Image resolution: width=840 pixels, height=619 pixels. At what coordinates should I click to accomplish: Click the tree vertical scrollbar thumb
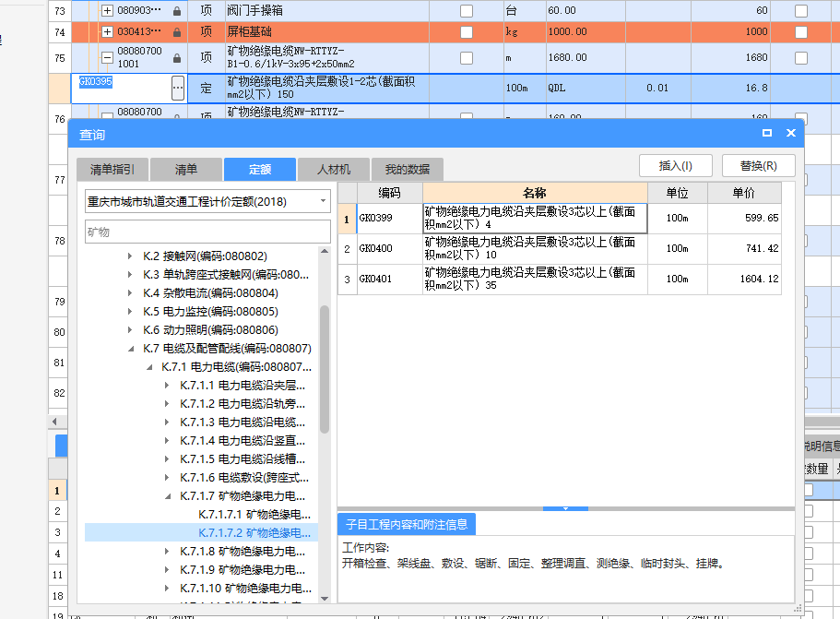pos(325,369)
